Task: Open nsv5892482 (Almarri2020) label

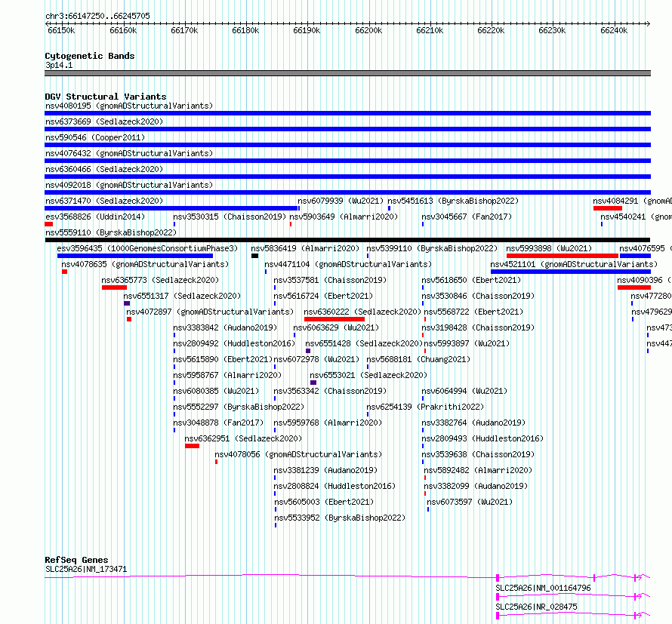Action: click(478, 470)
